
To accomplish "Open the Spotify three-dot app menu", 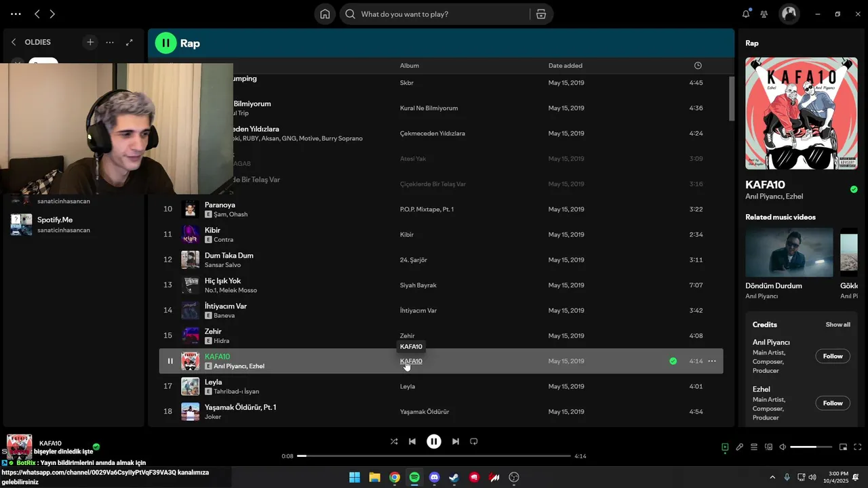I will pyautogui.click(x=16, y=14).
